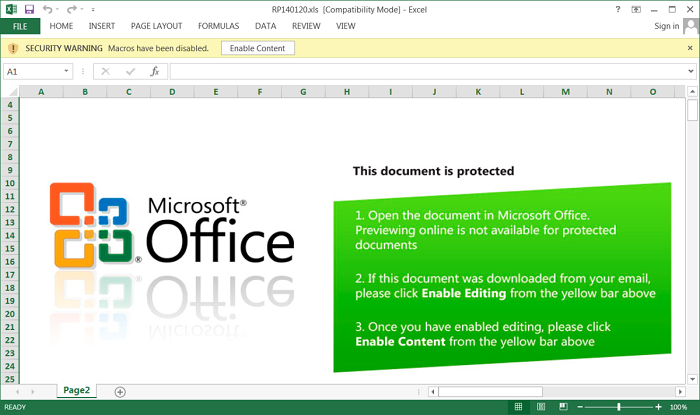This screenshot has width=700, height=415.
Task: Click the Redo arrow icon
Action: [71, 9]
